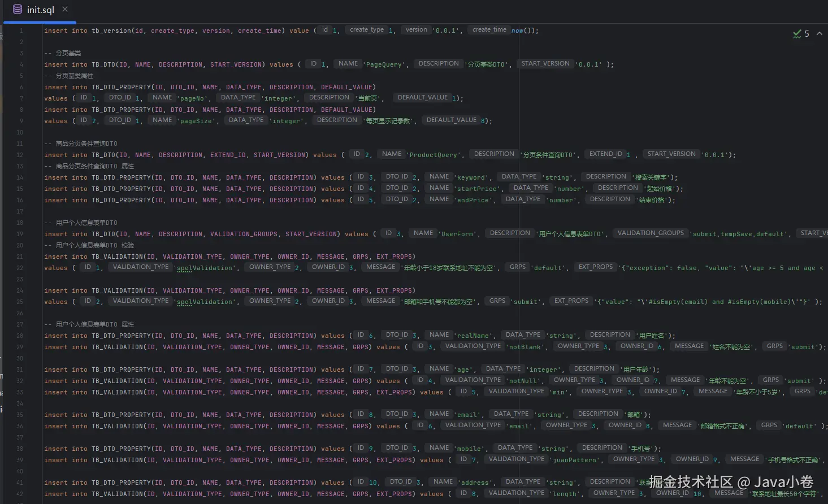Click the 'endPrice' string literal
This screenshot has height=504, width=828.
click(x=473, y=200)
